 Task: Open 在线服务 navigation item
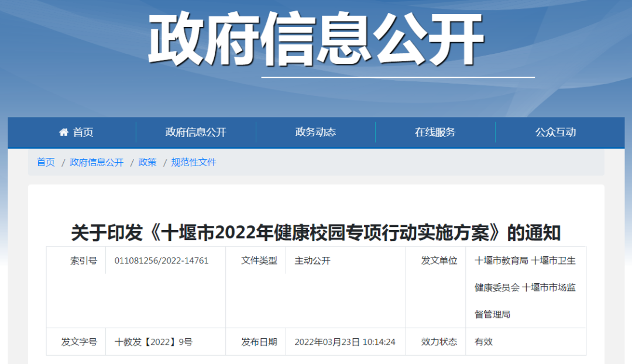(x=435, y=132)
